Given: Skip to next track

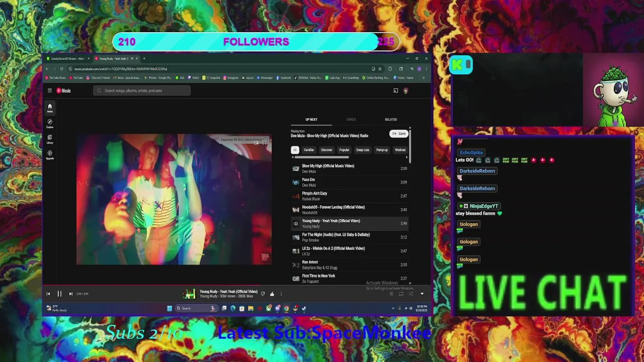Looking at the screenshot, I should [70, 294].
